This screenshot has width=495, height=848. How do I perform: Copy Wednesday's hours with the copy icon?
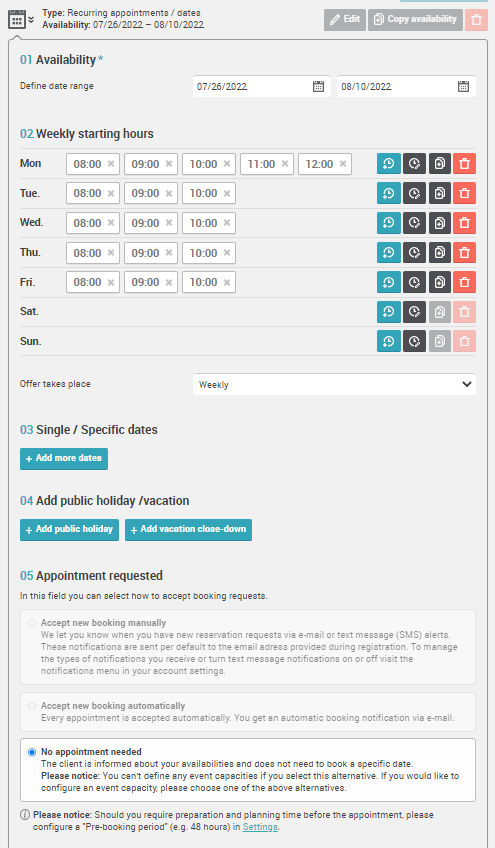click(440, 223)
